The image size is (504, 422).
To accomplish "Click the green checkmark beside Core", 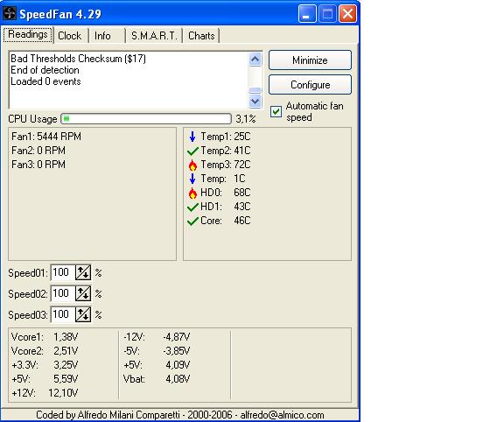I will (x=192, y=221).
